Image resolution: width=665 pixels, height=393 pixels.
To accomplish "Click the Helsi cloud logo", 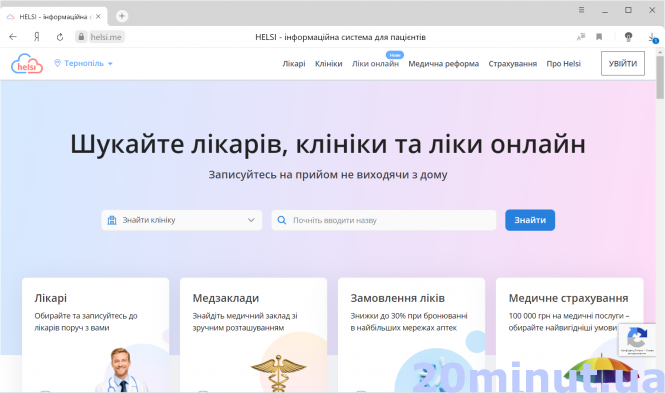I will (27, 64).
